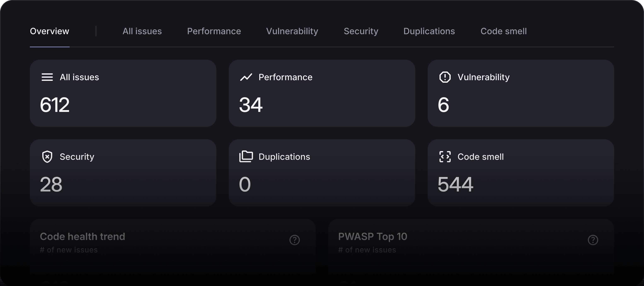644x286 pixels.
Task: Select the PWASP Top 10 panel
Action: 372,236
